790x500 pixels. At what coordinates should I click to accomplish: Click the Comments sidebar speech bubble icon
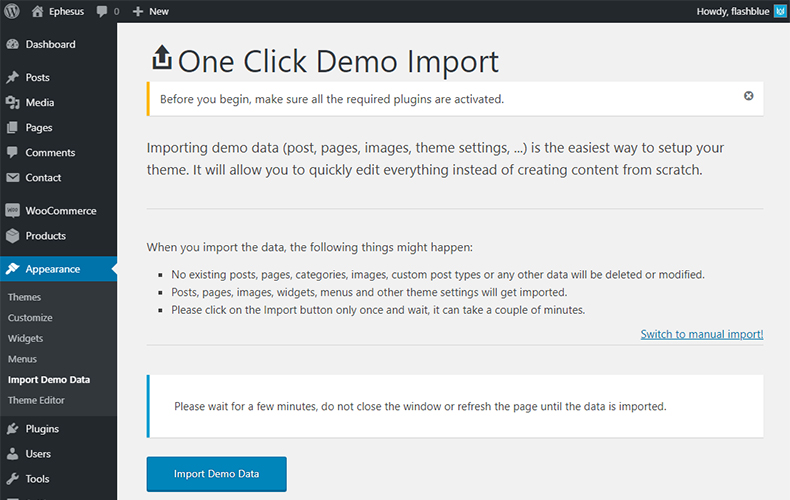(13, 152)
